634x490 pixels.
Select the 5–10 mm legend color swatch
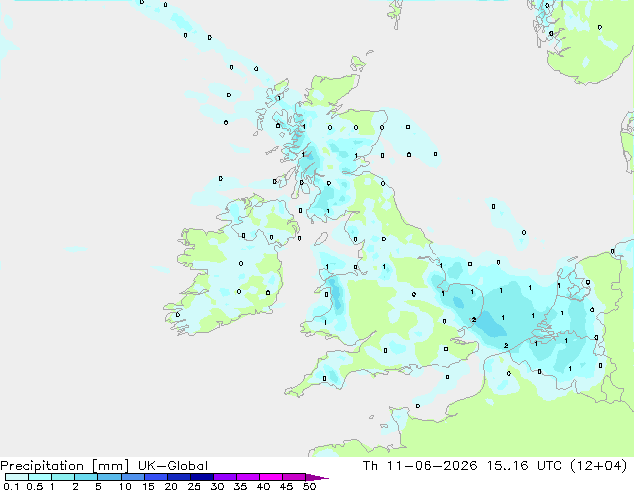point(109,477)
